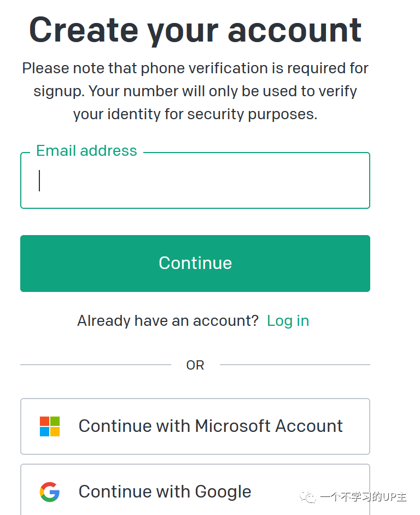Click the Already have an account? text

point(168,321)
